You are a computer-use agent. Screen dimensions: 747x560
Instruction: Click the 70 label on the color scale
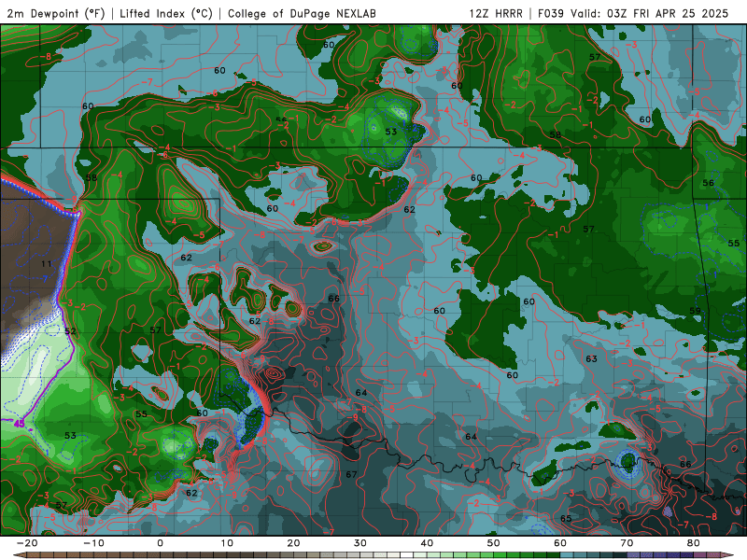click(x=627, y=543)
